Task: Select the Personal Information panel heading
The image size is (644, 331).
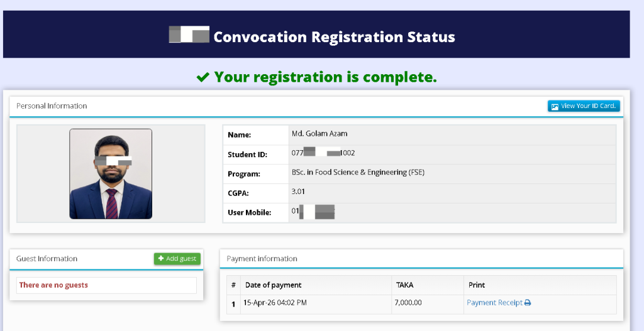Action: [x=52, y=106]
